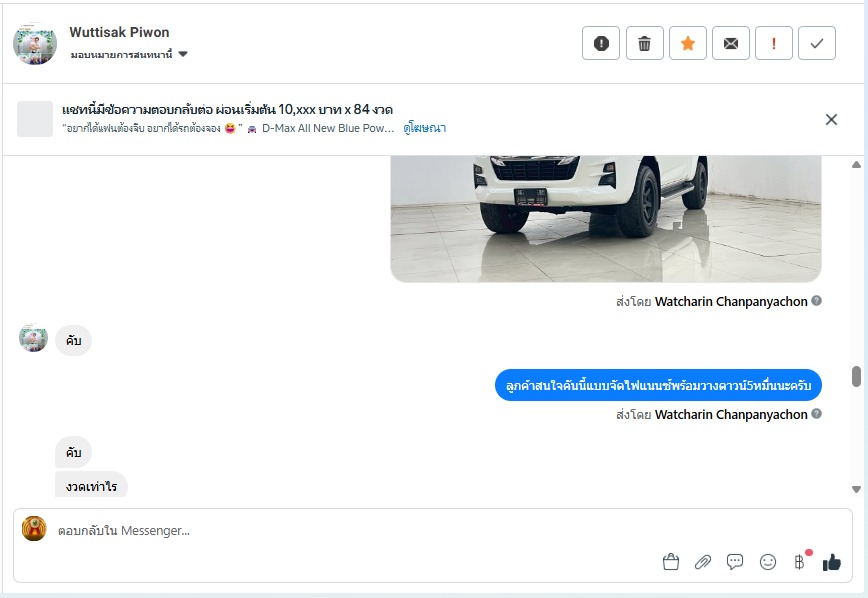Delete conversation with trash icon
Viewport: 868px width, 598px height.
pyautogui.click(x=644, y=43)
